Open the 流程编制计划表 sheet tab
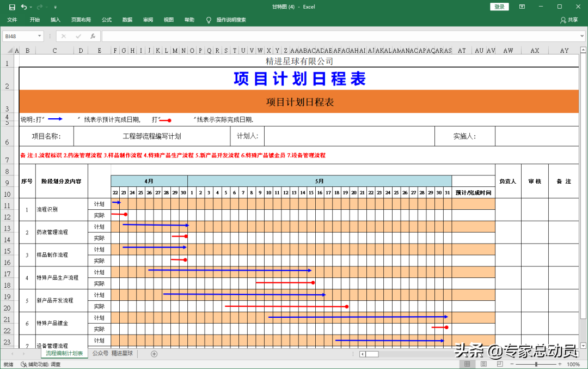This screenshot has width=588, height=369. (x=64, y=353)
